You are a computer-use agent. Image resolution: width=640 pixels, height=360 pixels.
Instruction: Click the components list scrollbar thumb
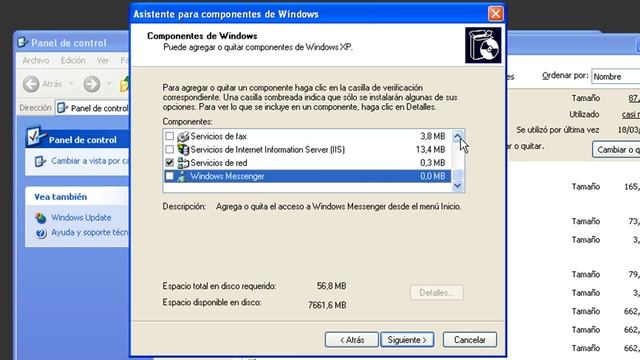tap(458, 174)
